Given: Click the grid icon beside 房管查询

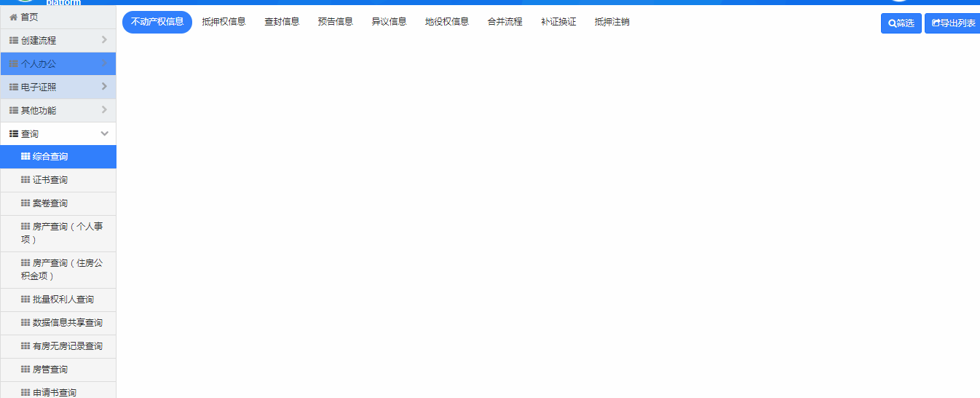Looking at the screenshot, I should [x=25, y=370].
